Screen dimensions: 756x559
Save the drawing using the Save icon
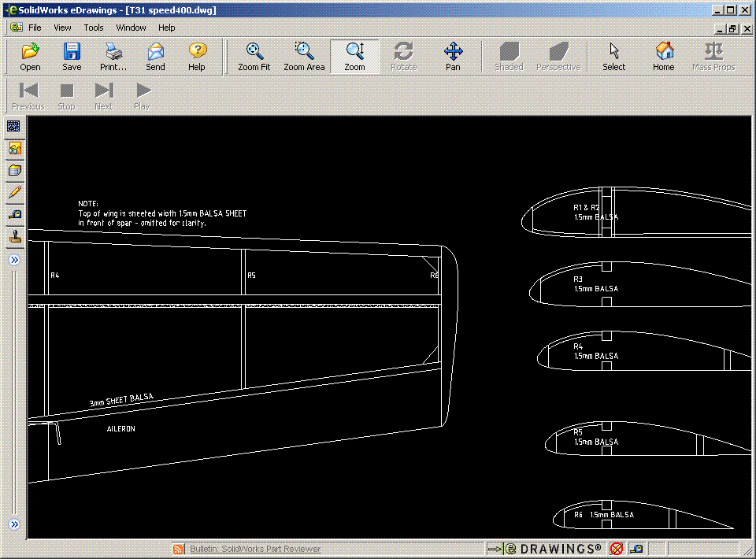72,57
